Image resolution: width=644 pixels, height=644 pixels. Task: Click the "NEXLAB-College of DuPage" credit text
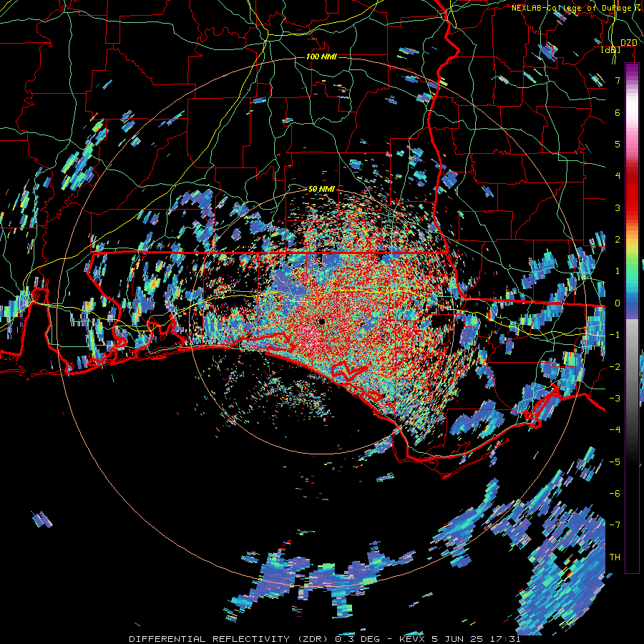571,8
